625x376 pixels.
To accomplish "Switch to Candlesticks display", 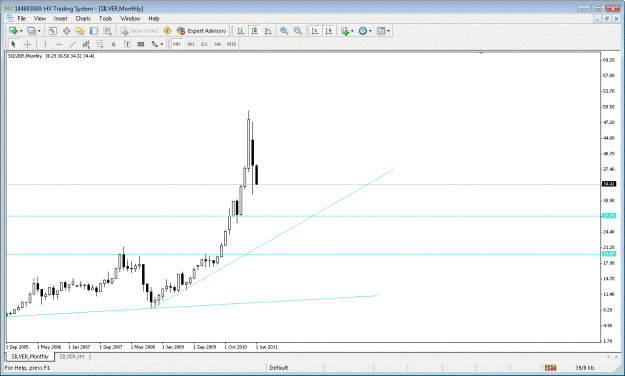I will tap(254, 31).
